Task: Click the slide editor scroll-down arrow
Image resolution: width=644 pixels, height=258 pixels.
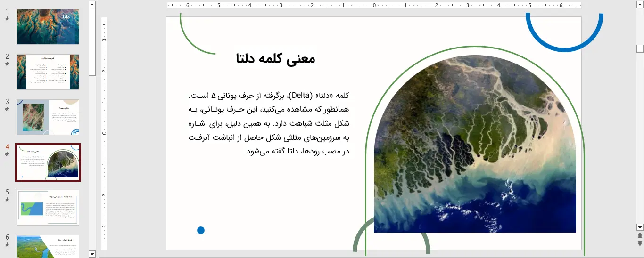Action: [640, 227]
